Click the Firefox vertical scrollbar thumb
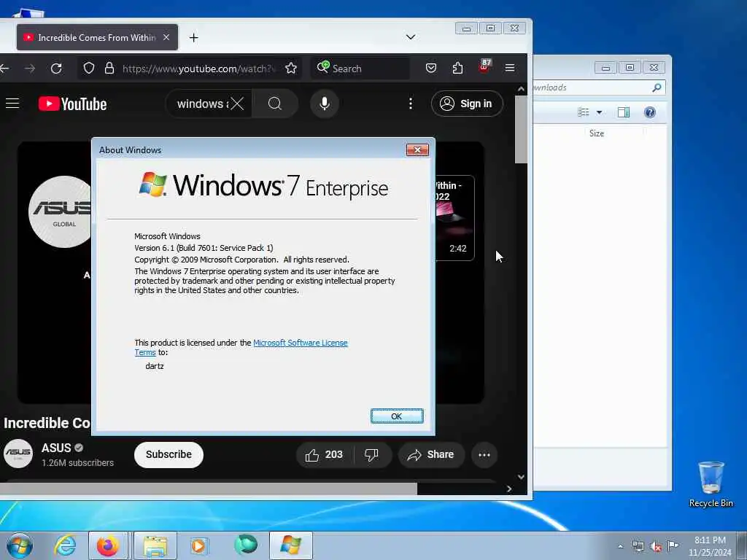 point(521,129)
